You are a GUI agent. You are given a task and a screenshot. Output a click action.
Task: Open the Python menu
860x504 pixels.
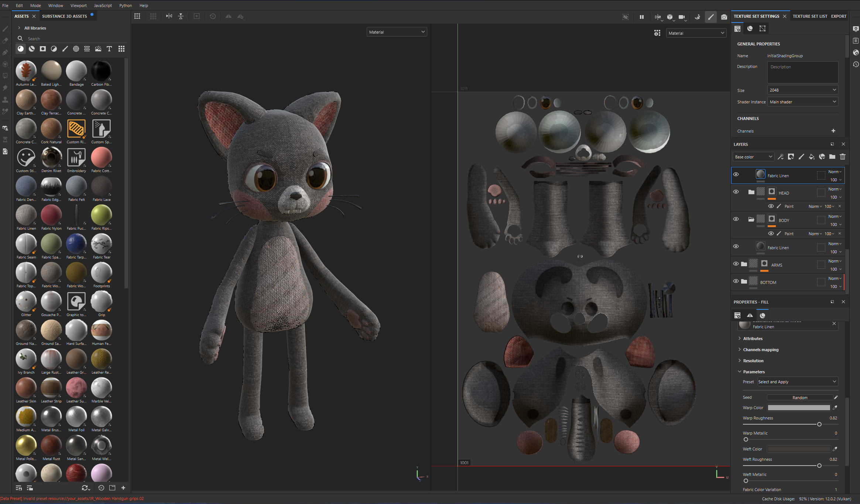tap(126, 6)
